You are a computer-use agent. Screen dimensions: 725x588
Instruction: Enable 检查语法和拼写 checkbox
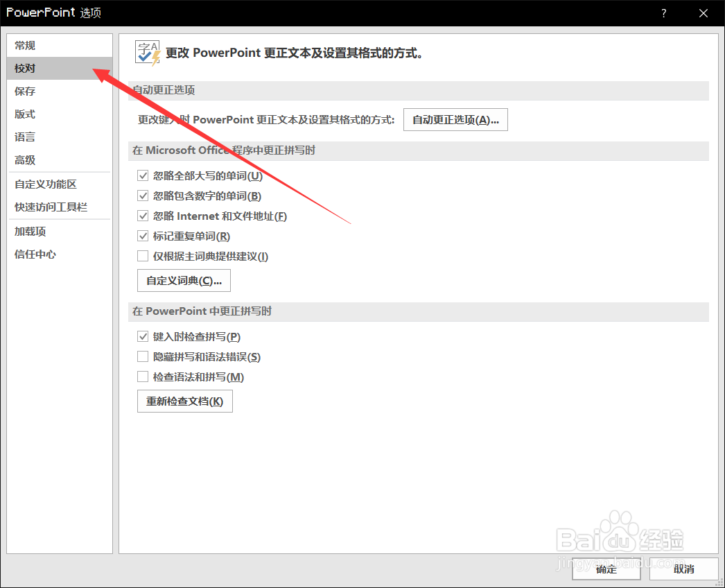[x=143, y=377]
